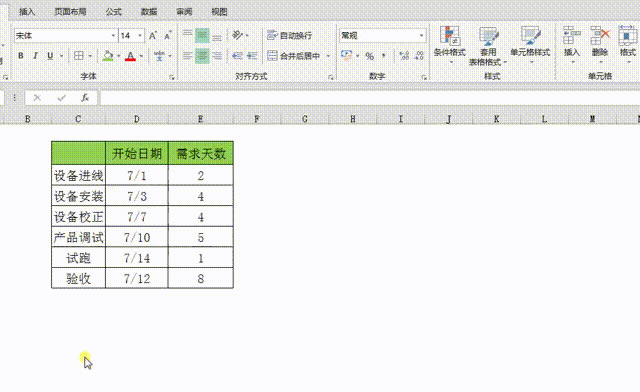The height and width of the screenshot is (392, 640).
Task: Select cell with date 7/10
Action: click(x=137, y=237)
